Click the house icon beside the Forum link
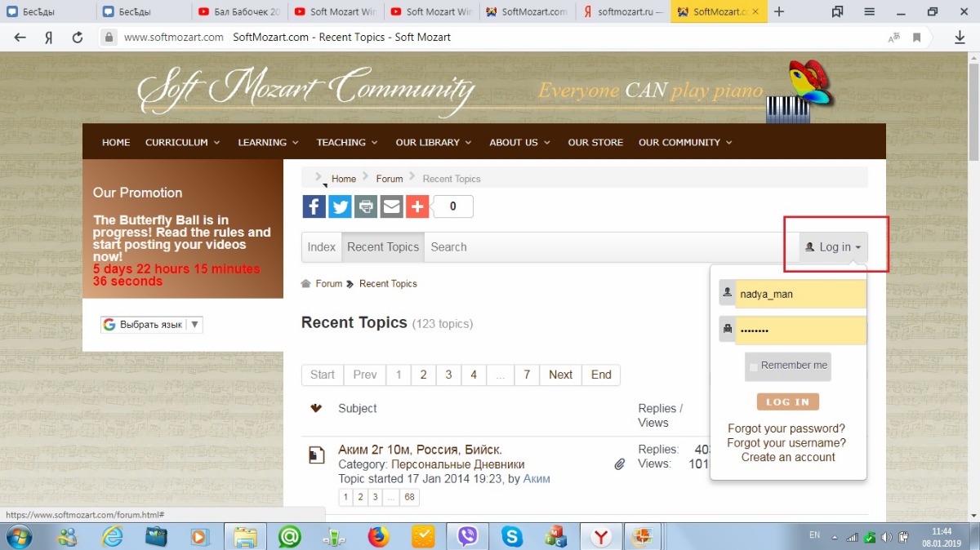This screenshot has height=550, width=980. (306, 284)
